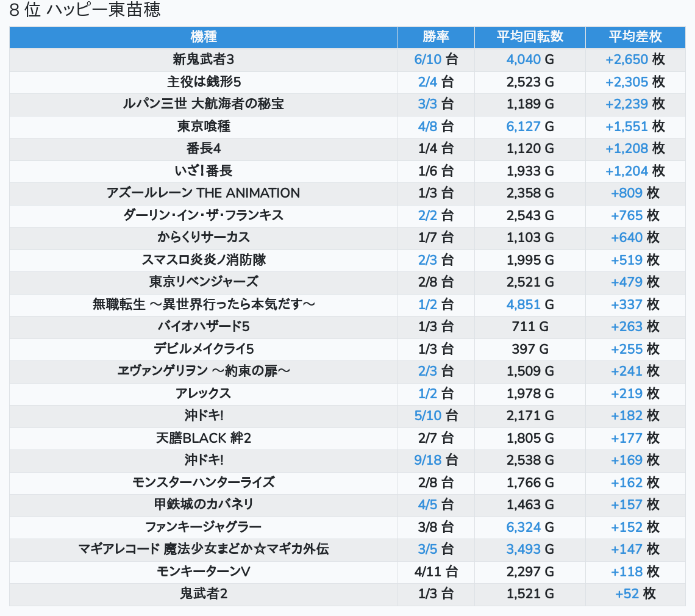The width and height of the screenshot is (695, 616).
Task: Click 無職転生 ～異世界行ったら本気だす～ title
Action: (203, 304)
